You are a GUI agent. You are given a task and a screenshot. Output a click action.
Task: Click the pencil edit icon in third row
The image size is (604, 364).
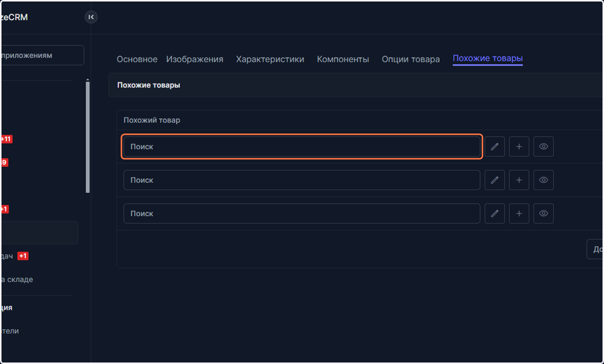pos(495,213)
